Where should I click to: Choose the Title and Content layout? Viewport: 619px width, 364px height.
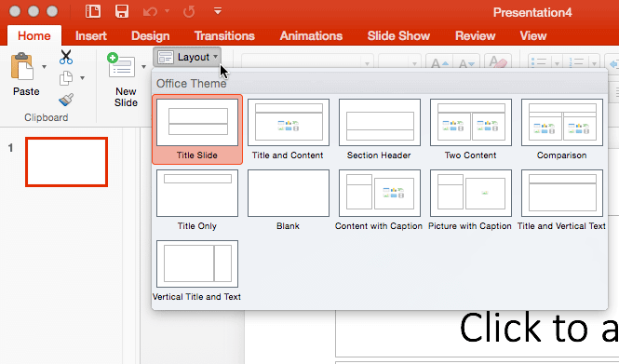[289, 129]
